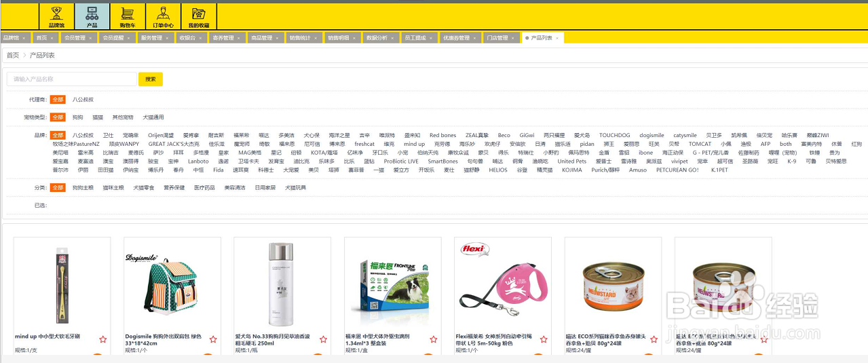This screenshot has width=868, height=363.
Task: Close the 数据分析 tab
Action: click(394, 38)
